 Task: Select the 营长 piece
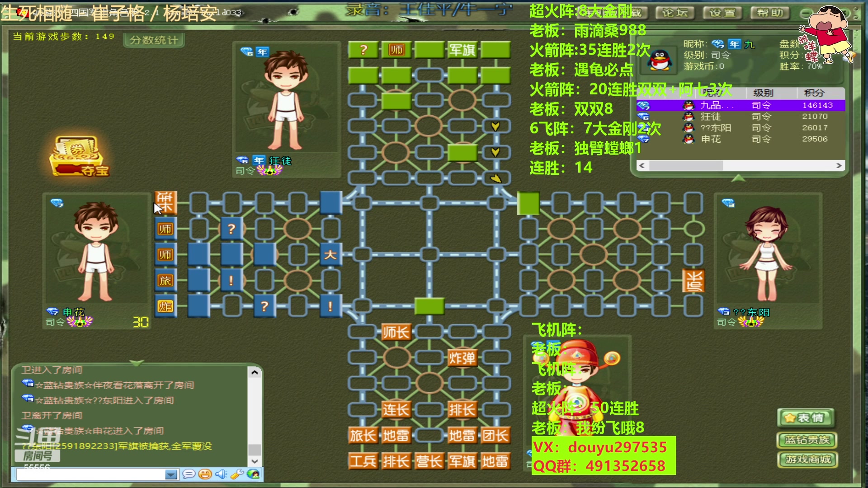pyautogui.click(x=429, y=461)
